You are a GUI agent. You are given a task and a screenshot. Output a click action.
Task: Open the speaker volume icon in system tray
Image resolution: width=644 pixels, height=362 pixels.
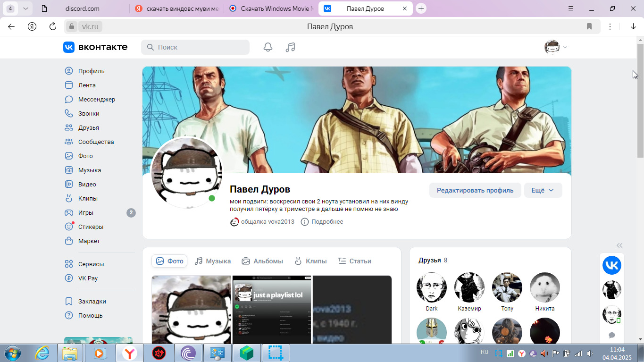pyautogui.click(x=544, y=353)
